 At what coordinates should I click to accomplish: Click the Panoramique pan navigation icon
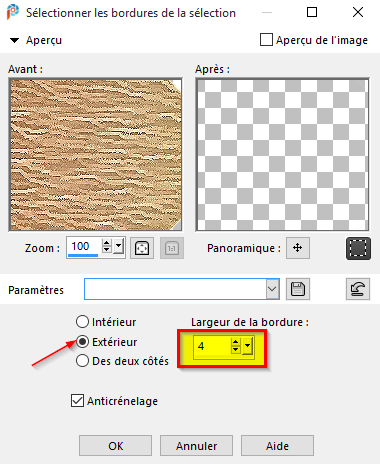[298, 248]
